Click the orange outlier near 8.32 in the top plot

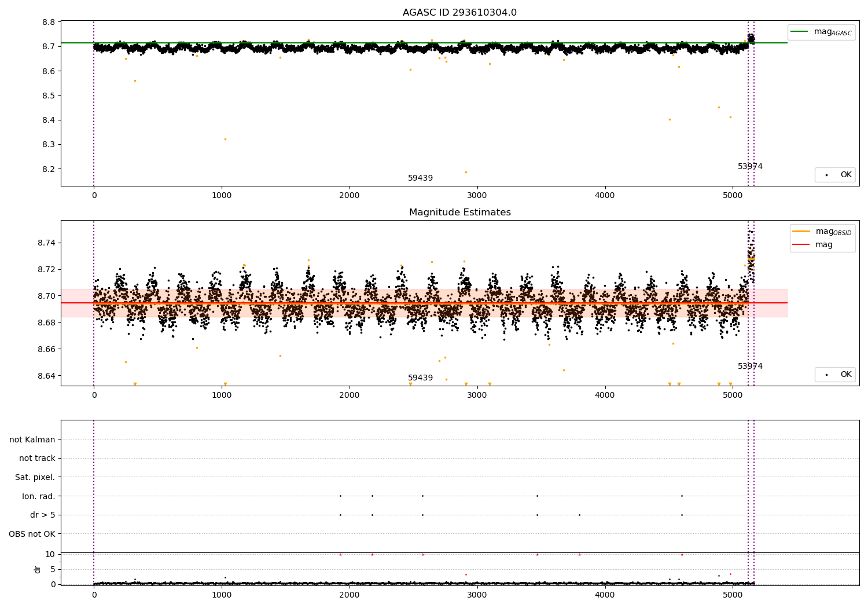point(225,139)
